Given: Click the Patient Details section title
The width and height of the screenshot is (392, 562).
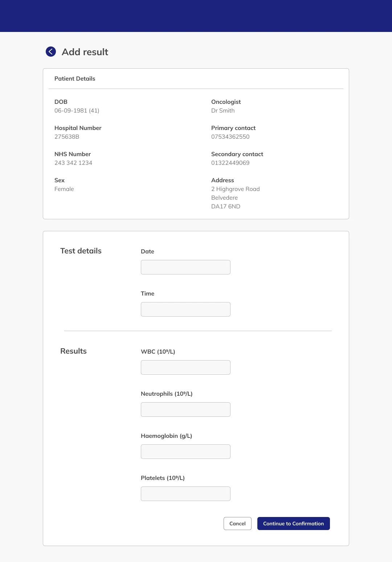Looking at the screenshot, I should coord(75,78).
